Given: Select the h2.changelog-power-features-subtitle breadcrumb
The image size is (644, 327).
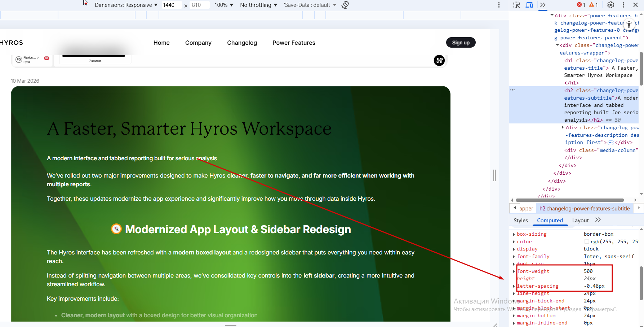Looking at the screenshot, I should click(585, 209).
